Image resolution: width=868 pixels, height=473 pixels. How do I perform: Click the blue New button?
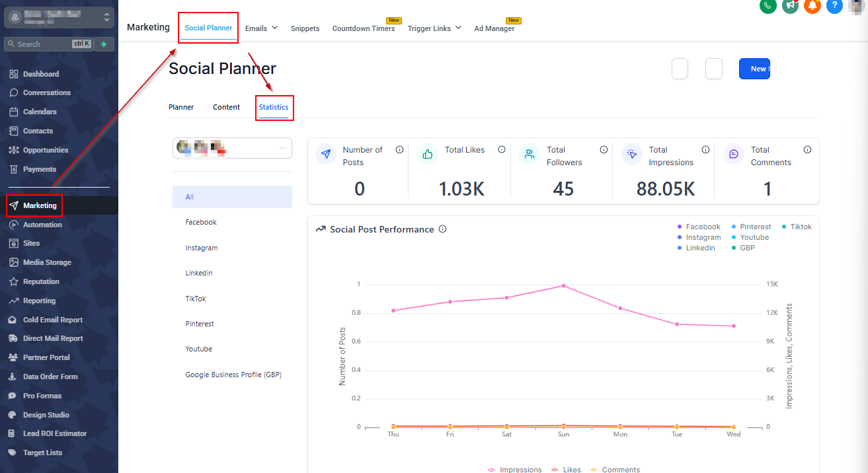click(x=754, y=69)
